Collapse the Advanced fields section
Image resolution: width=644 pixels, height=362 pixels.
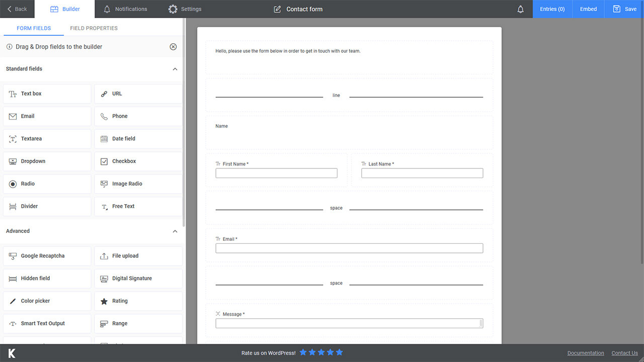pos(175,231)
